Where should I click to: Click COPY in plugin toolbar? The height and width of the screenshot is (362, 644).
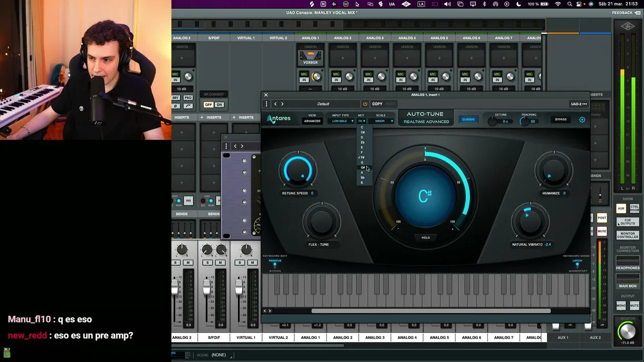point(377,104)
